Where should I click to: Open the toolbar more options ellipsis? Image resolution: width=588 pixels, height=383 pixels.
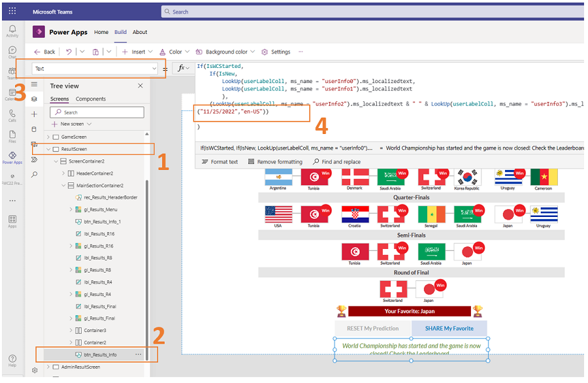tap(301, 52)
